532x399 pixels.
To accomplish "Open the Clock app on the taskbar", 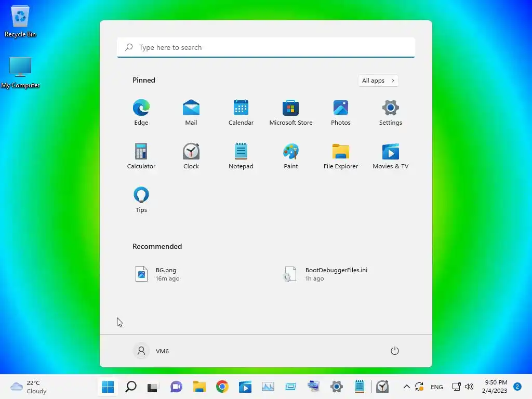I will click(x=382, y=387).
